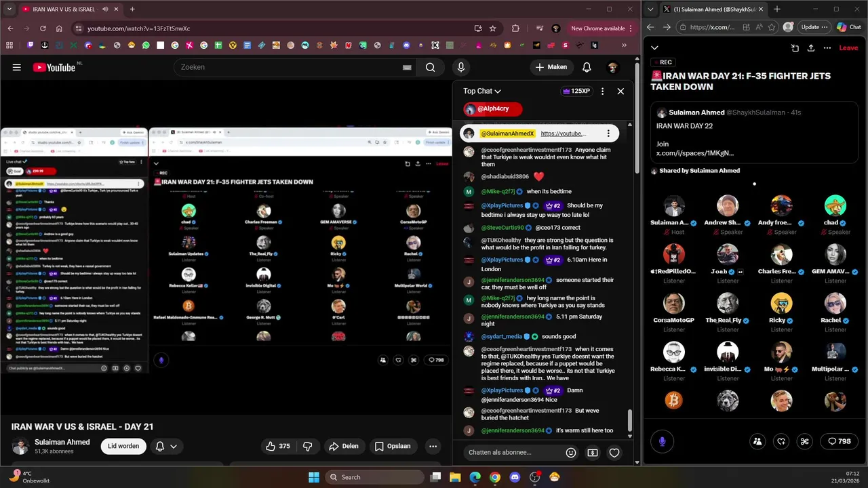Open a new tab in the YouTube window
Image resolution: width=868 pixels, height=488 pixels.
click(x=132, y=9)
